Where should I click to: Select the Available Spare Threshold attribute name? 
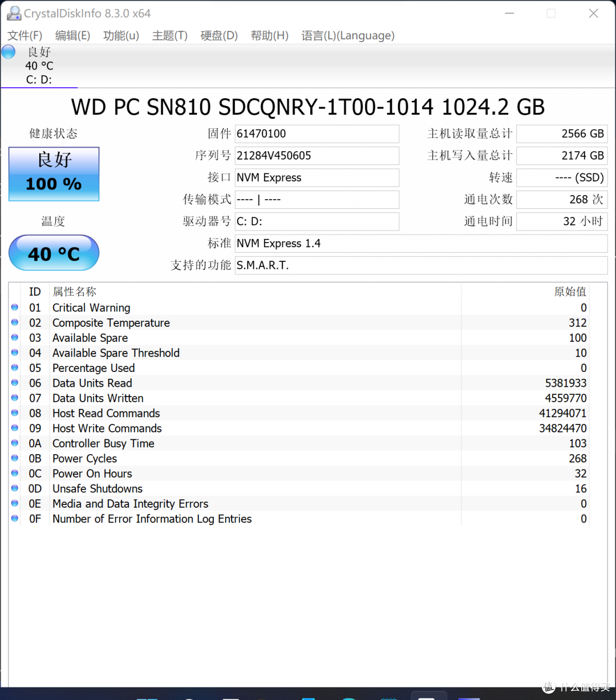click(x=116, y=353)
